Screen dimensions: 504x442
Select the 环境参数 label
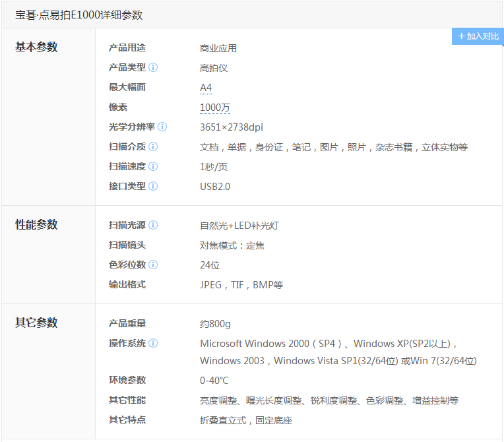click(127, 380)
